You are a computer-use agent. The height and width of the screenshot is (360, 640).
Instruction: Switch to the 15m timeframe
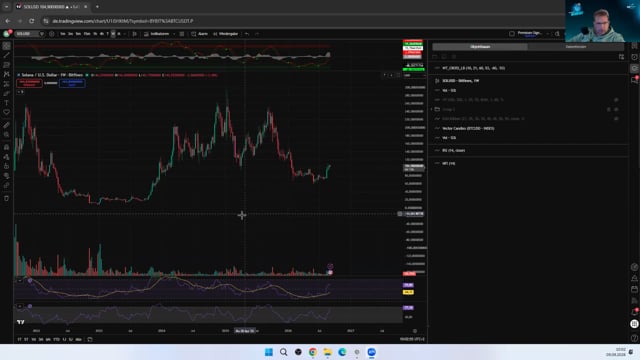[x=87, y=34]
